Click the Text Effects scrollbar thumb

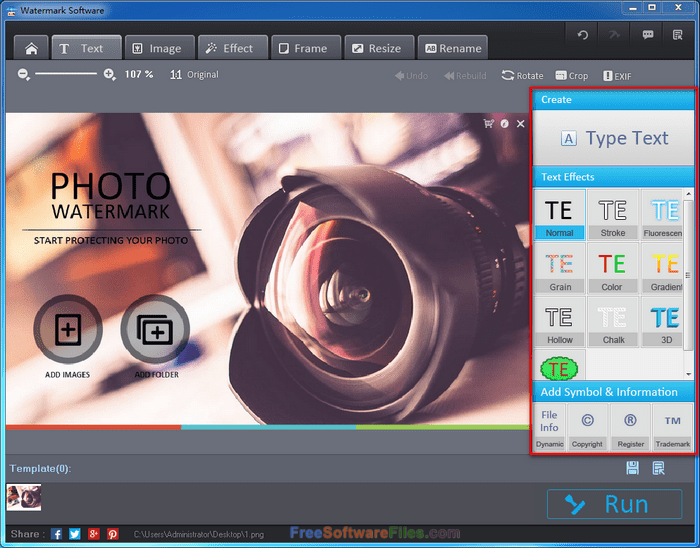pyautogui.click(x=688, y=274)
